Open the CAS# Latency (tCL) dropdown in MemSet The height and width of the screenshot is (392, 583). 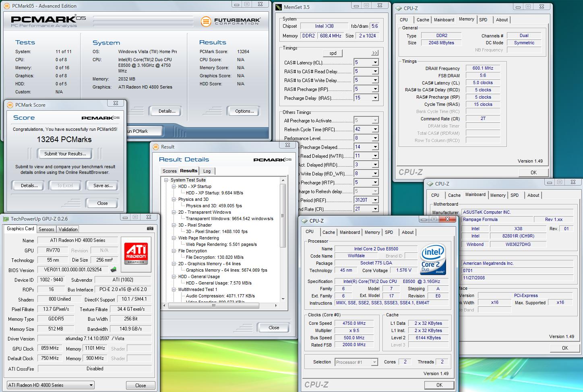(x=375, y=62)
